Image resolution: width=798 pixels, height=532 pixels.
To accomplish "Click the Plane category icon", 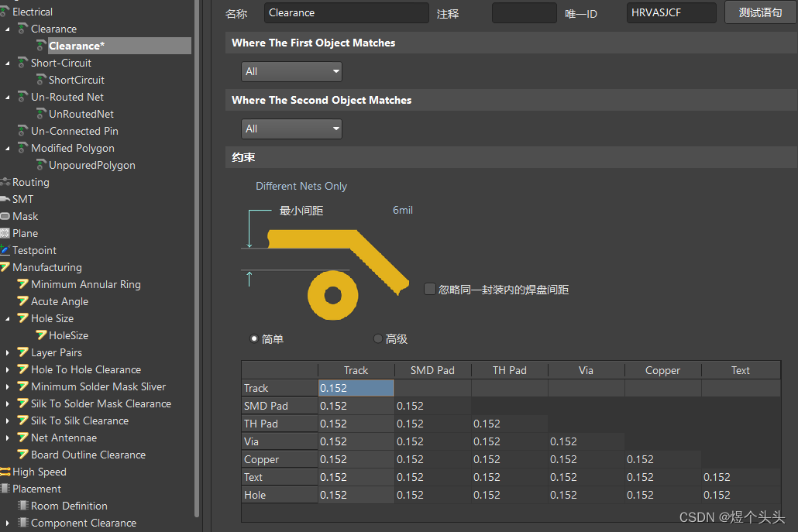I will point(5,233).
